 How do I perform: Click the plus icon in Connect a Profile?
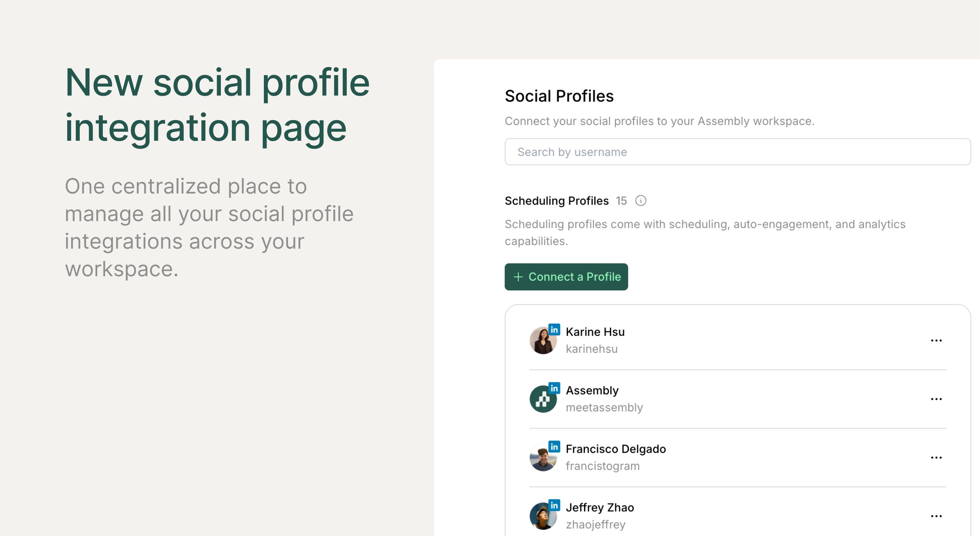tap(518, 277)
